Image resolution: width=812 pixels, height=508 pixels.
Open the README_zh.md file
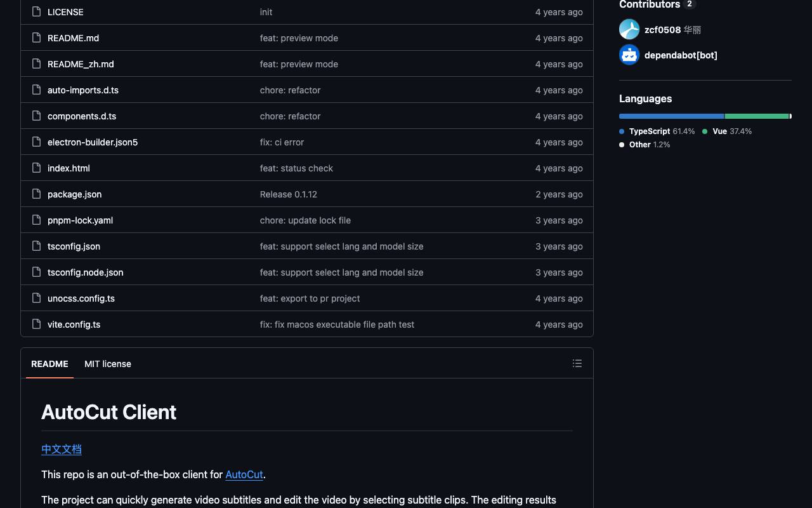[x=81, y=64]
